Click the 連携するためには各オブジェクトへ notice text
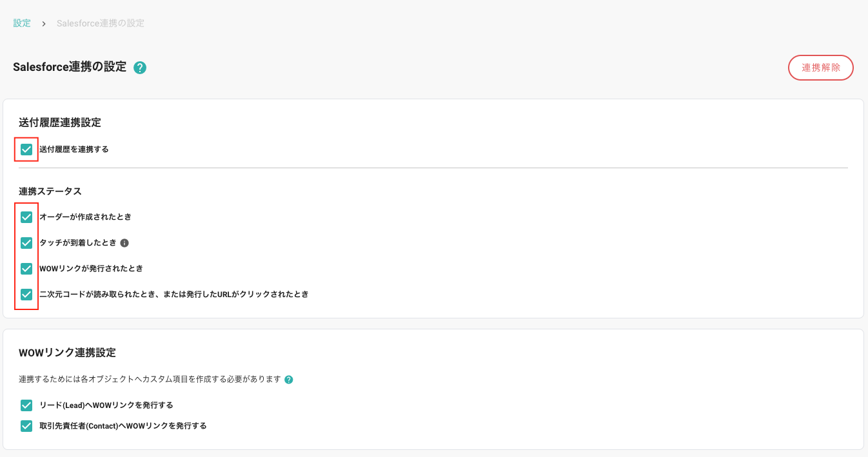The width and height of the screenshot is (868, 457). [x=150, y=380]
